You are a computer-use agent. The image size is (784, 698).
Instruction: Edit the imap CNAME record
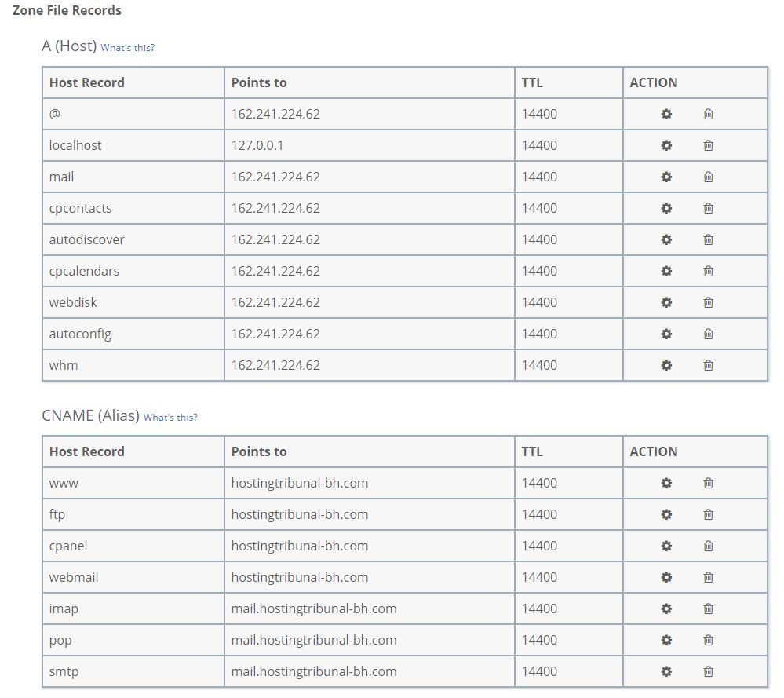[x=666, y=609]
